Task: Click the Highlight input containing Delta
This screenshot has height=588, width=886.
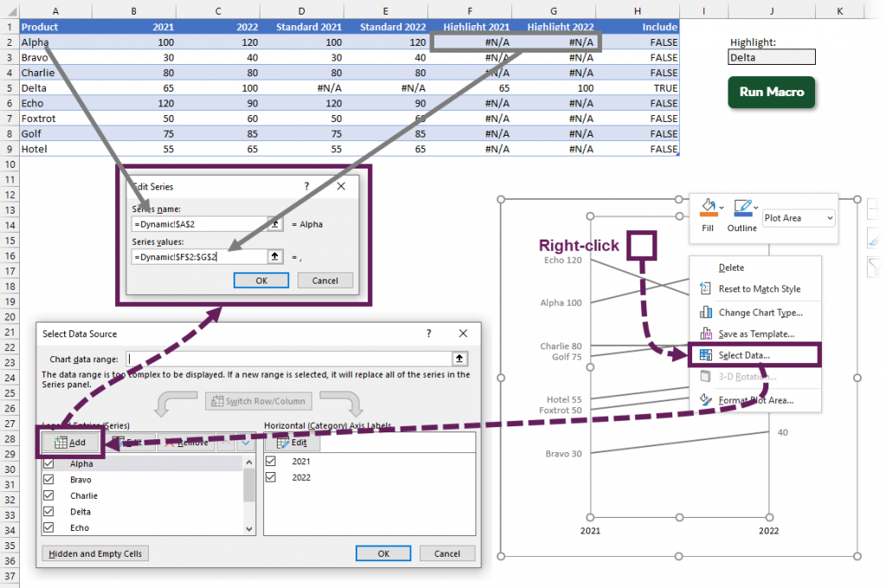Action: [x=771, y=56]
